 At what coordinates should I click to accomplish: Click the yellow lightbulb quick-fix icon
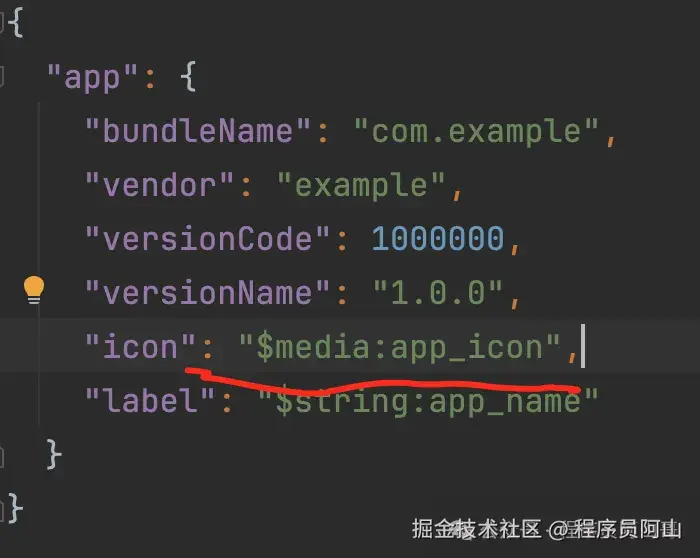point(34,290)
